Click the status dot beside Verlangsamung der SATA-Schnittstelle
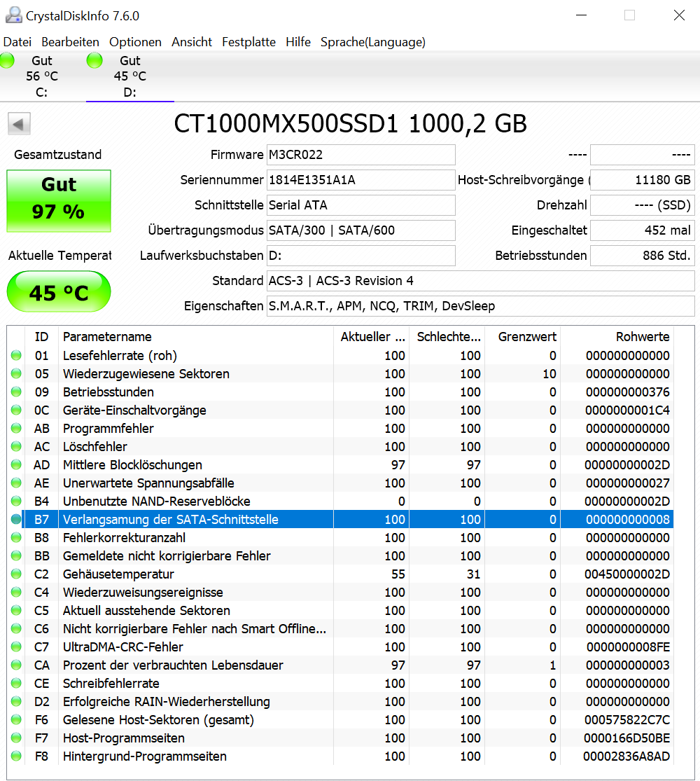700x781 pixels. [x=15, y=519]
